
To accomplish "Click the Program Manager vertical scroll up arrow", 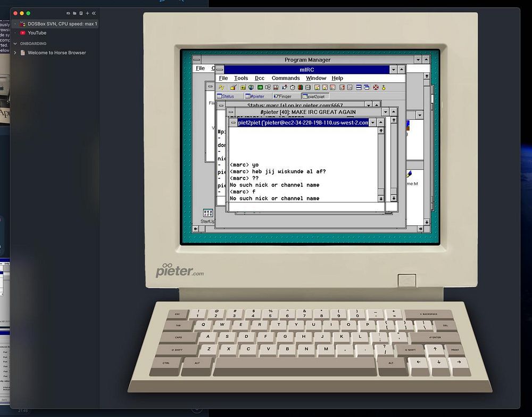I will pyautogui.click(x=427, y=76).
